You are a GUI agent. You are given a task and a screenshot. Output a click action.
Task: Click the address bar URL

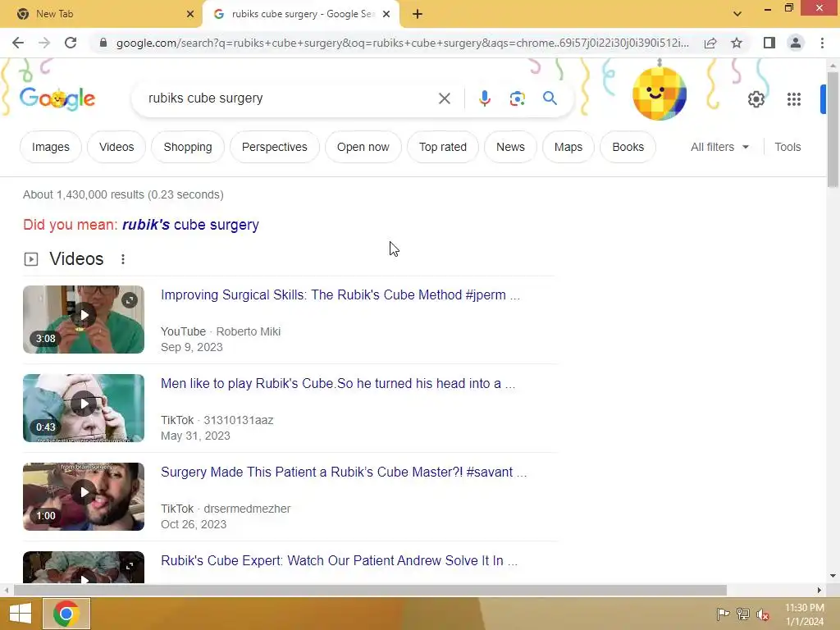click(x=402, y=43)
